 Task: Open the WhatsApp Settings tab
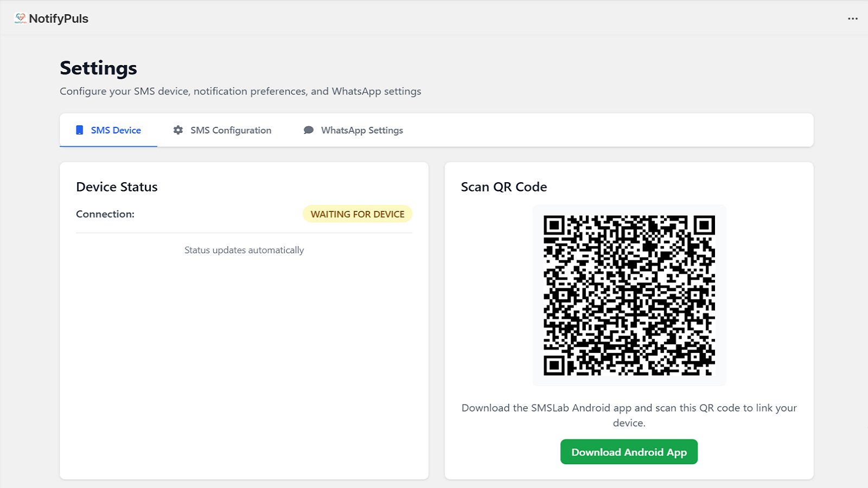coord(353,130)
